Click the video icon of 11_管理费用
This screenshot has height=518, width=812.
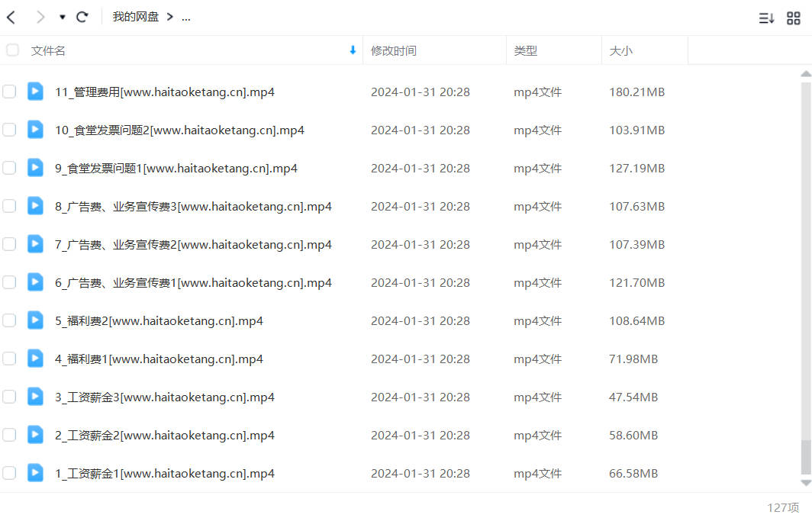click(x=35, y=92)
